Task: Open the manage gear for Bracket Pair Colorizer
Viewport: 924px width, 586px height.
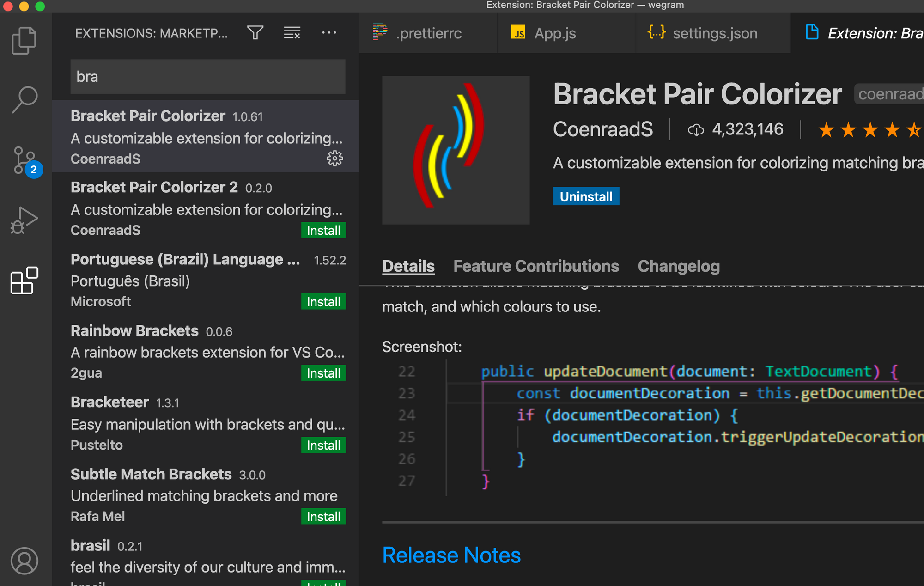Action: pos(334,159)
